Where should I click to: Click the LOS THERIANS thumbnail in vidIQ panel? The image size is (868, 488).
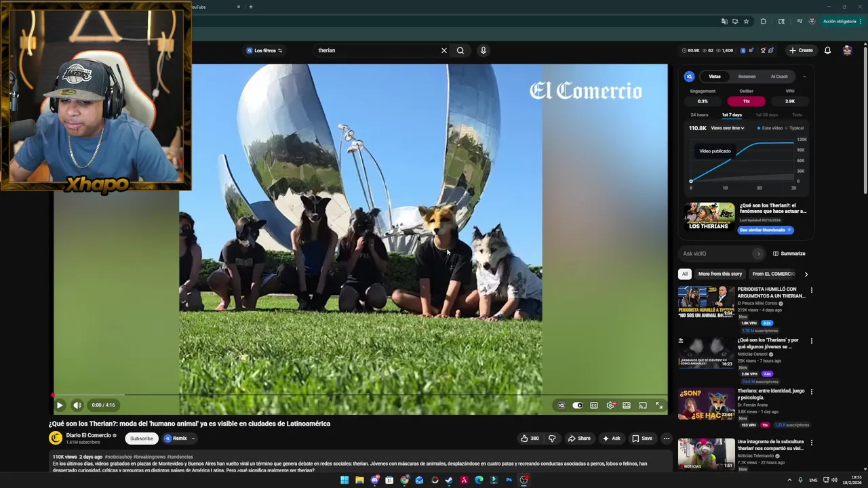[709, 216]
